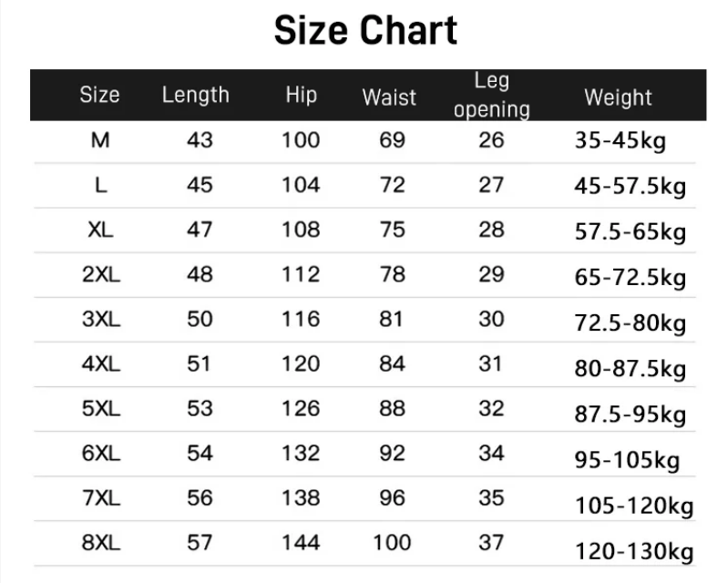Click the 35-45kg weight cell
Screen dimensions: 728x583
[x=619, y=142]
